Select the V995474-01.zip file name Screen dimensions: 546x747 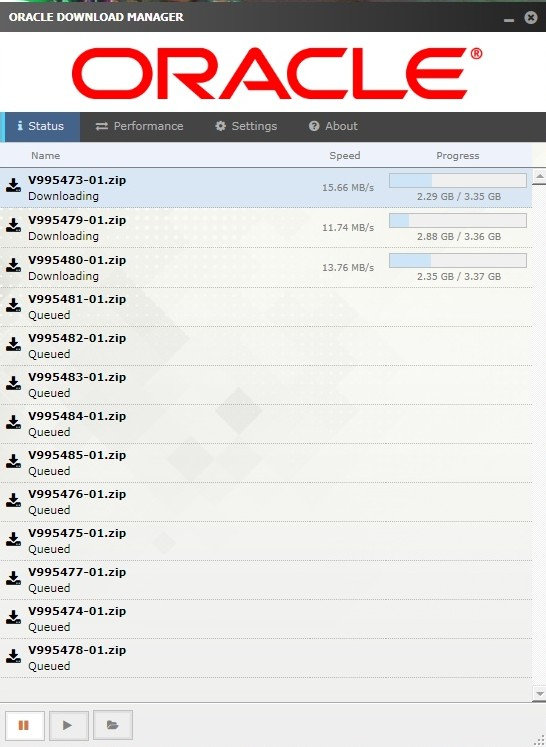77,612
